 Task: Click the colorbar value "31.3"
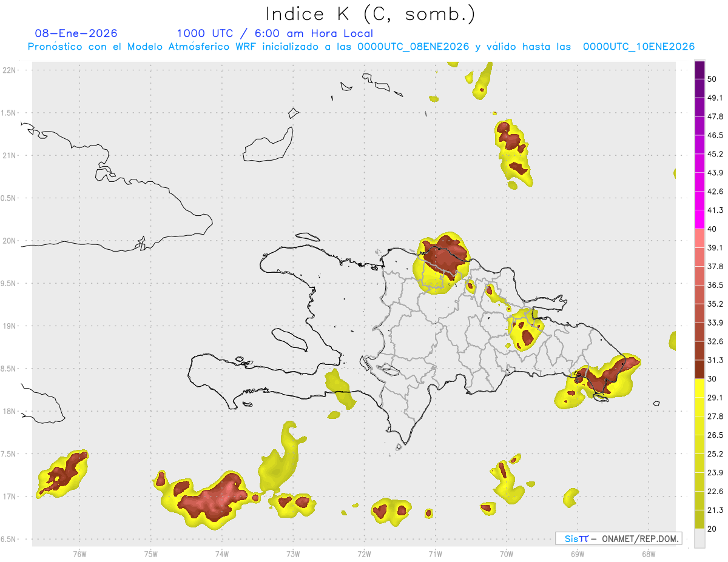pos(715,361)
